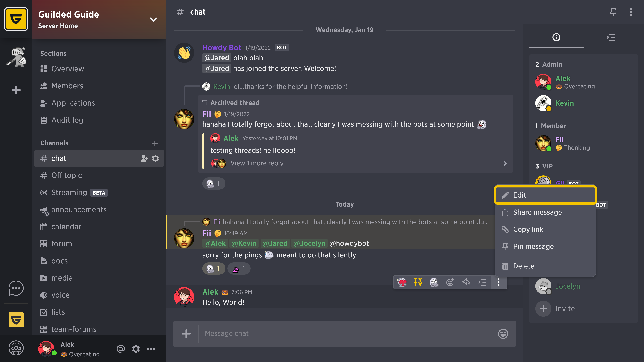The height and width of the screenshot is (362, 644).
Task: Expand the Guilded Guide server dropdown chevron
Action: [153, 19]
